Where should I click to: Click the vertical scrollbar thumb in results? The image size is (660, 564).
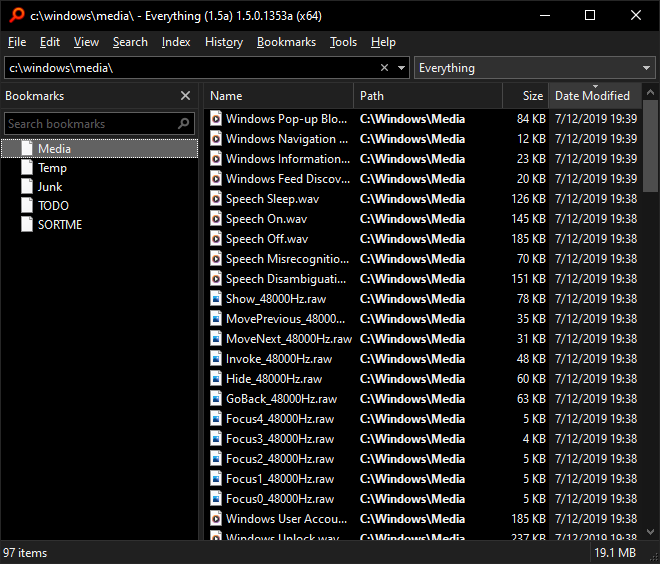[650, 146]
